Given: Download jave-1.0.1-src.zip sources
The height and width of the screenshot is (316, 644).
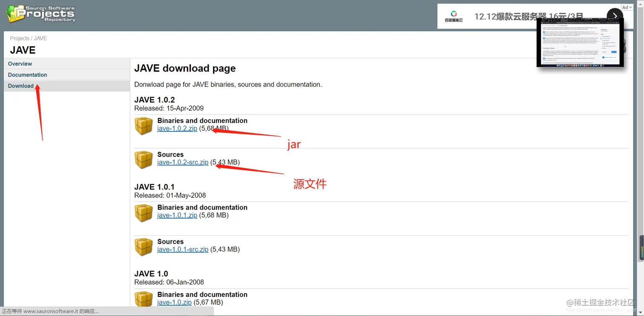Looking at the screenshot, I should point(183,249).
